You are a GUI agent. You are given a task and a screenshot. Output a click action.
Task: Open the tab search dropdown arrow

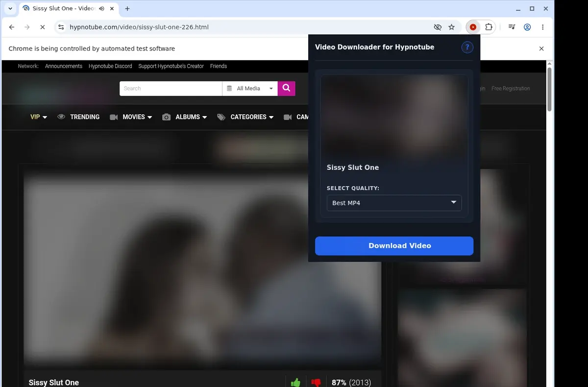click(10, 9)
